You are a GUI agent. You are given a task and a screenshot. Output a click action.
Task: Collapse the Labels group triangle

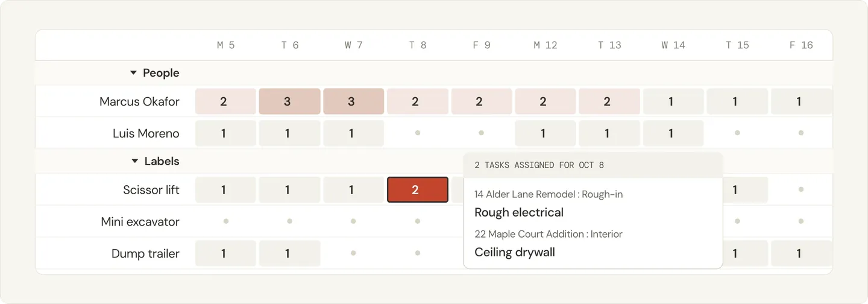click(135, 161)
